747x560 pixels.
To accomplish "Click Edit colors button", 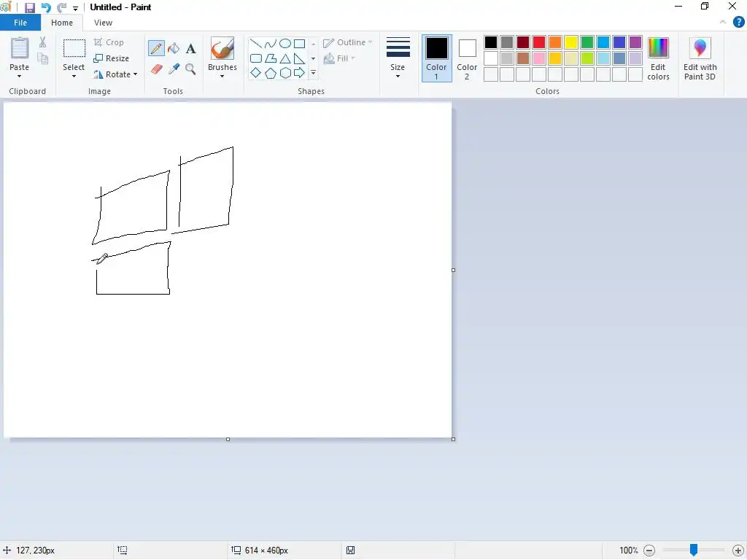I will 659,58.
